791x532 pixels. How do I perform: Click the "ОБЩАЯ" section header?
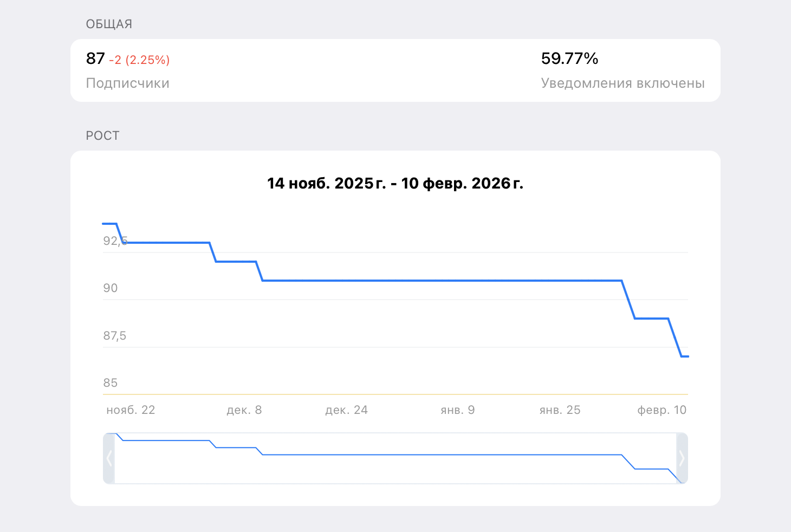pyautogui.click(x=109, y=24)
